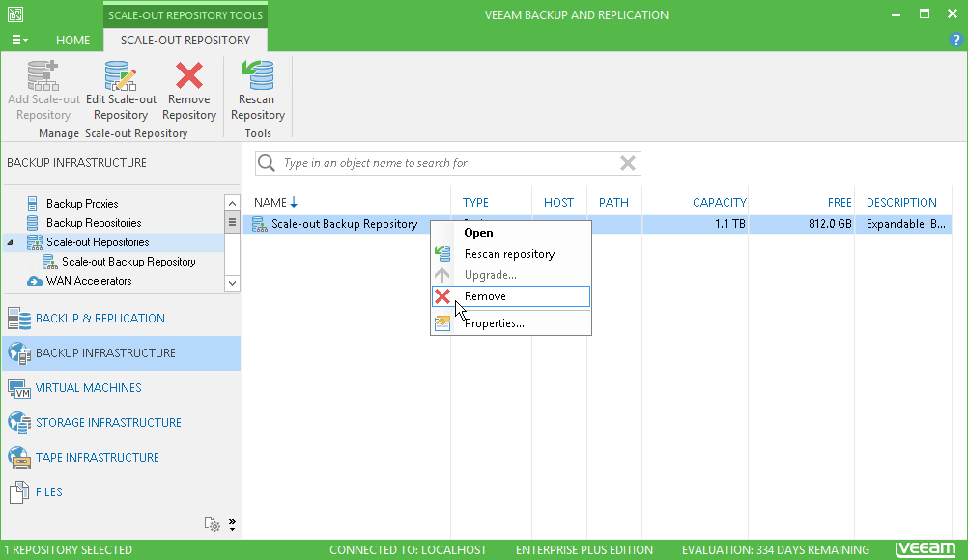Click the 1.1 TB capacity cell
Image resolution: width=968 pixels, height=560 pixels.
(x=730, y=224)
